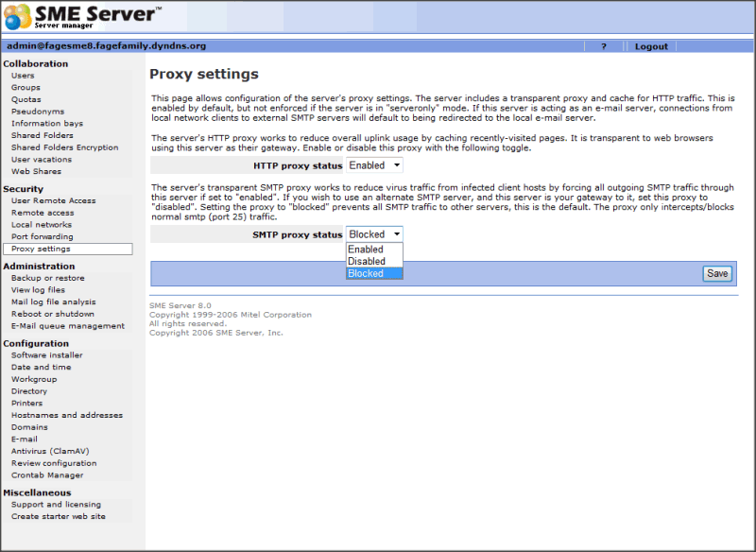Screen dimensions: 756x552
Task: Click the Miscellaneous section heading
Action: tap(37, 492)
